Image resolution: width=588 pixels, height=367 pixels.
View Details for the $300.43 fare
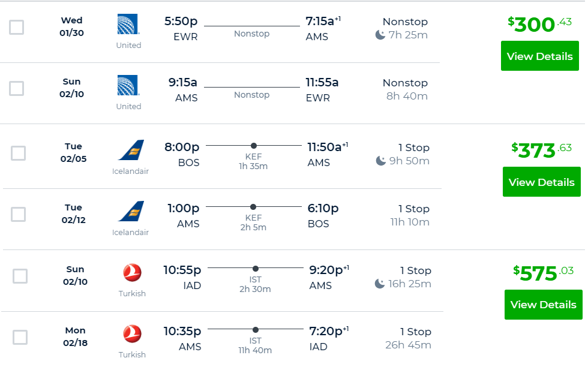coord(540,56)
